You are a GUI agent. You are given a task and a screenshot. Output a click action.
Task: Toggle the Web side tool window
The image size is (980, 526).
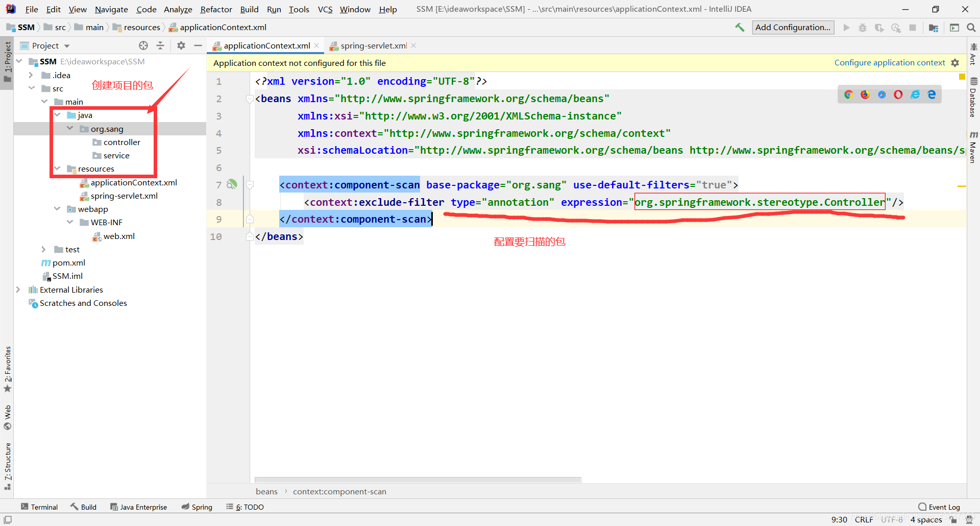point(7,418)
